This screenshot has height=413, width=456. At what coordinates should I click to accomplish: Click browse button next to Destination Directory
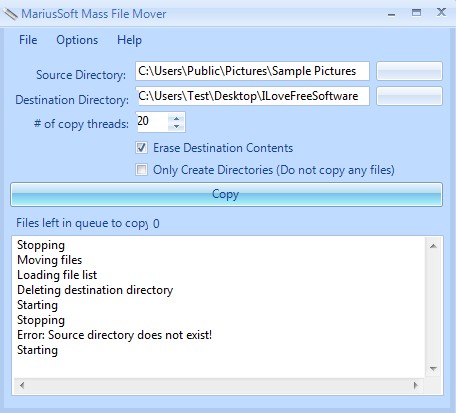click(x=409, y=96)
